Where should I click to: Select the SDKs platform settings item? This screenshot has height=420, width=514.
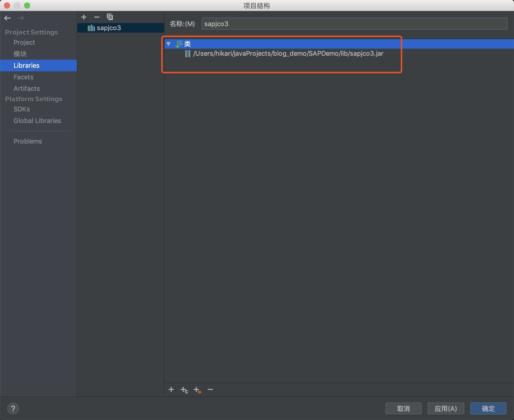[21, 109]
